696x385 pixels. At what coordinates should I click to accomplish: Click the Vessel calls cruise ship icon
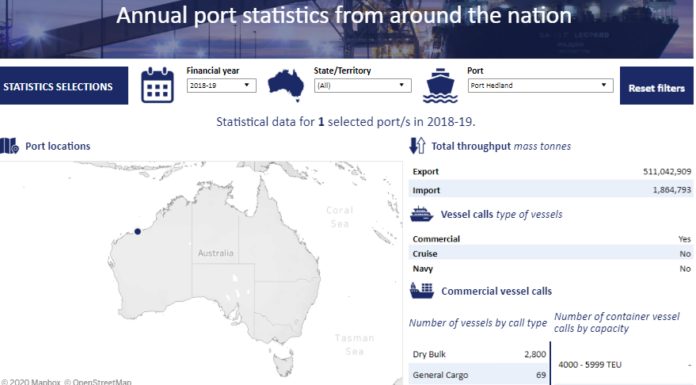421,214
